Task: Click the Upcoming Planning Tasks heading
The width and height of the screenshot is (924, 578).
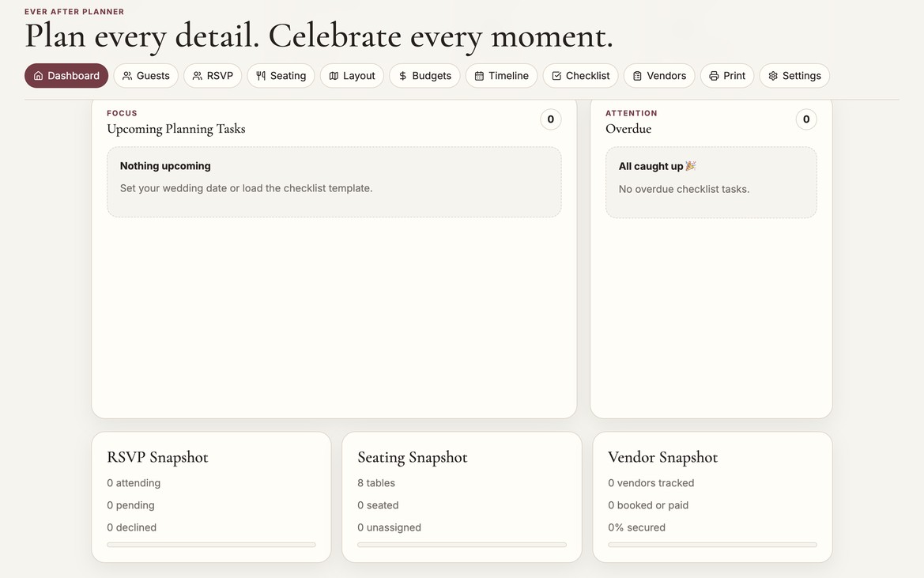Action: tap(176, 129)
